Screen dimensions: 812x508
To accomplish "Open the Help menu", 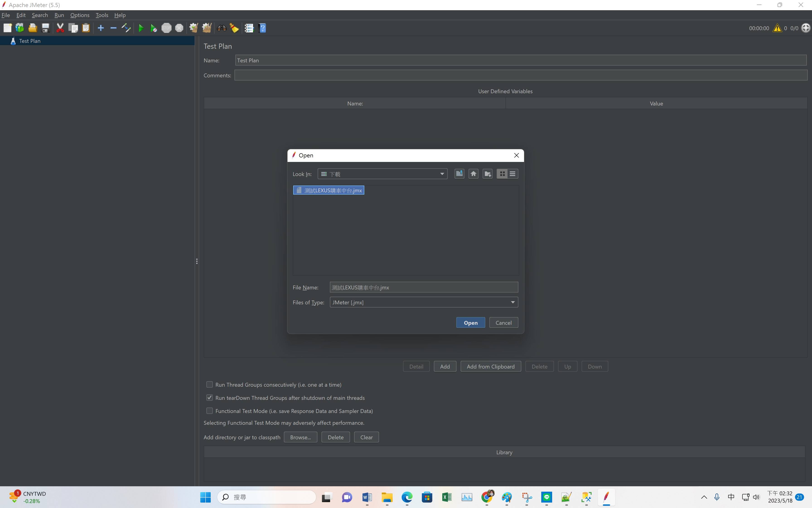I will tap(120, 15).
